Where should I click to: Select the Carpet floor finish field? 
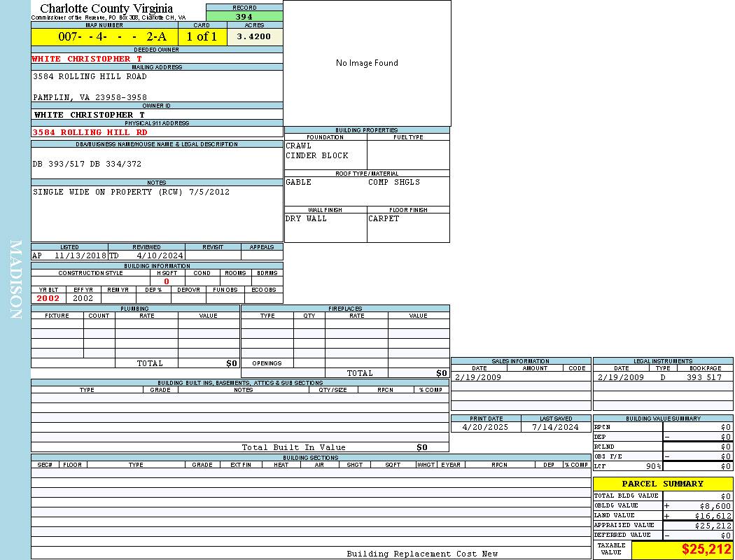point(384,218)
